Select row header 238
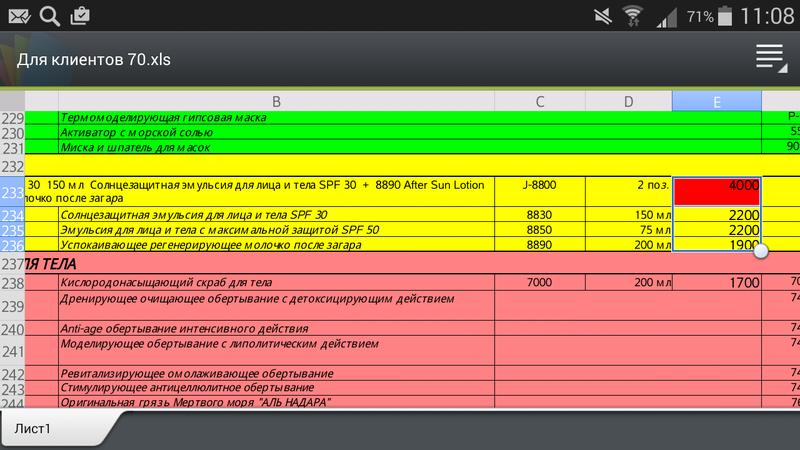Viewport: 800px width, 450px height. 12,283
